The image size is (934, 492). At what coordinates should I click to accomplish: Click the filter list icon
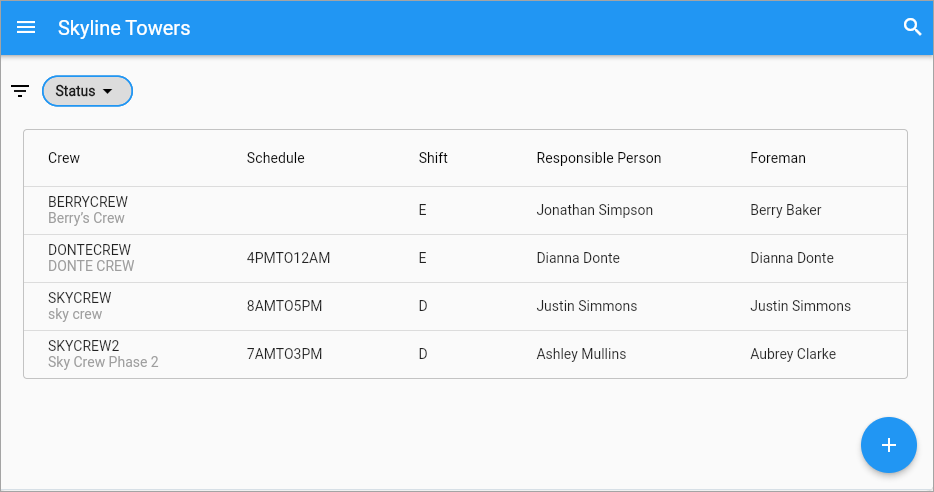20,91
